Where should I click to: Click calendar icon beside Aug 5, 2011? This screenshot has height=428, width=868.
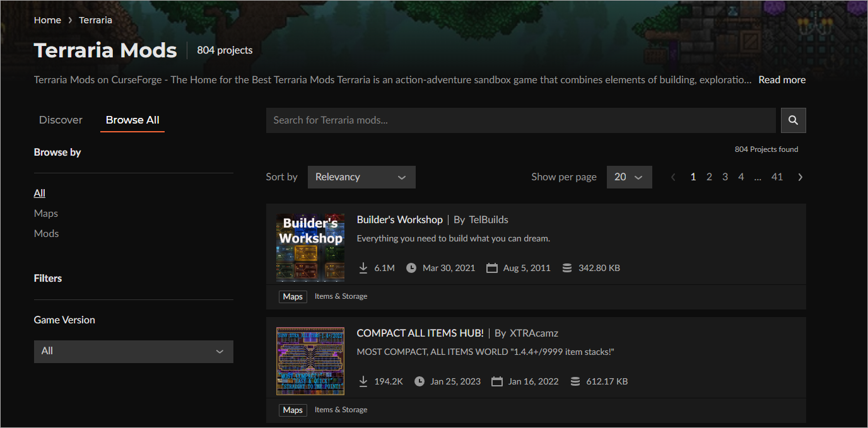pos(492,268)
